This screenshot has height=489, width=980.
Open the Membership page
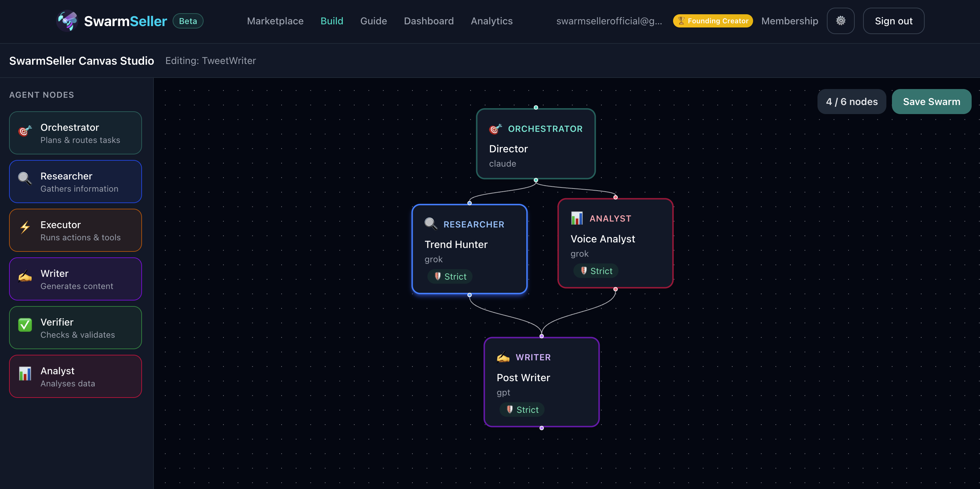click(x=789, y=21)
